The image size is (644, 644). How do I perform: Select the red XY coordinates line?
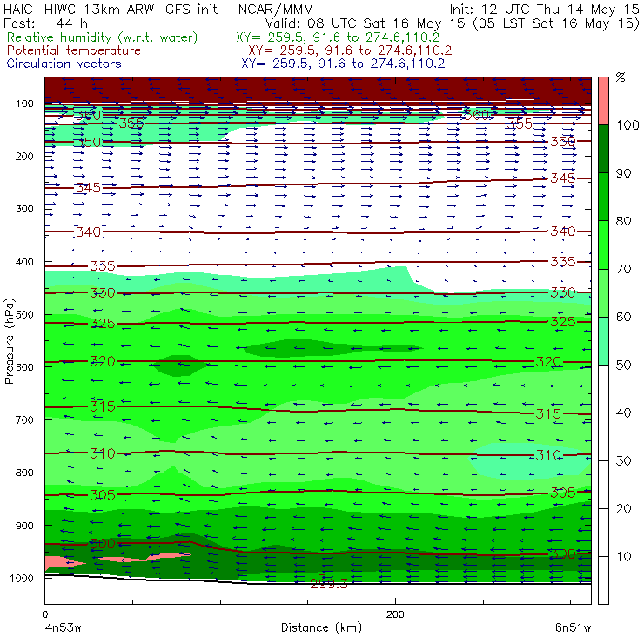[x=350, y=50]
